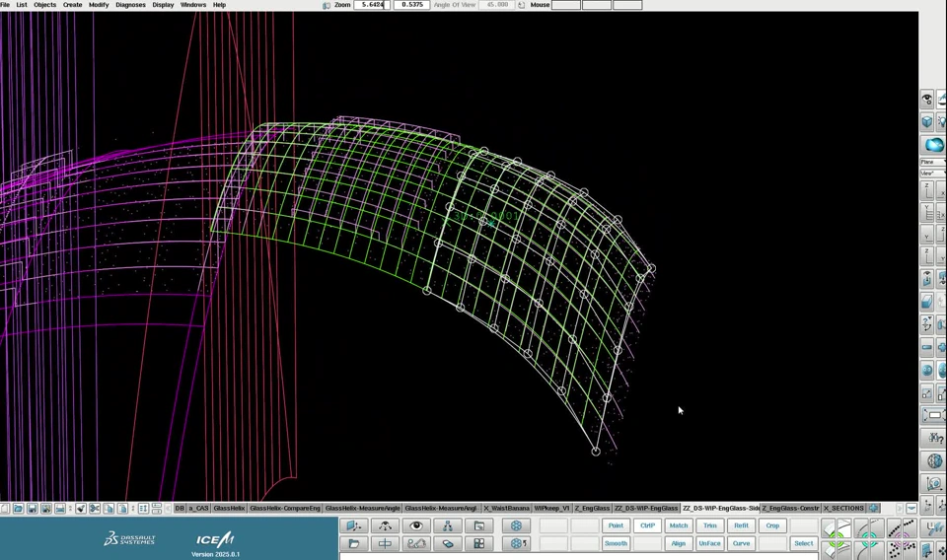Open the Diagnoses menu
The image size is (947, 560).
(x=130, y=5)
